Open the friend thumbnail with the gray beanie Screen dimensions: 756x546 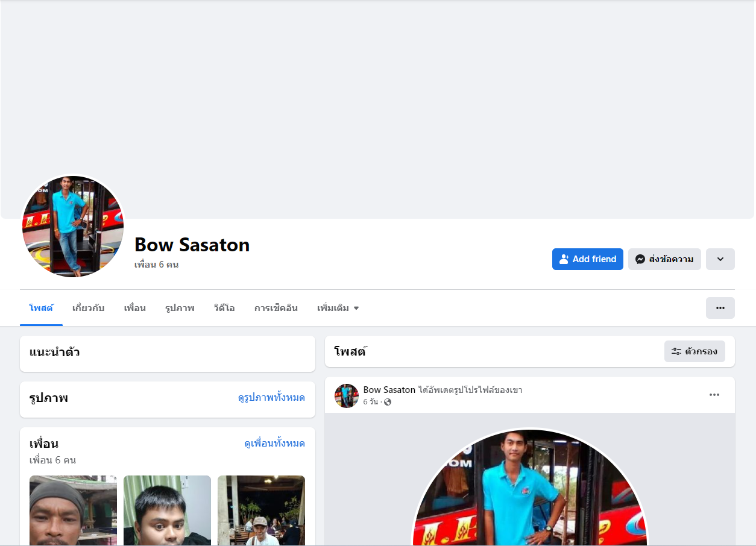pos(73,510)
